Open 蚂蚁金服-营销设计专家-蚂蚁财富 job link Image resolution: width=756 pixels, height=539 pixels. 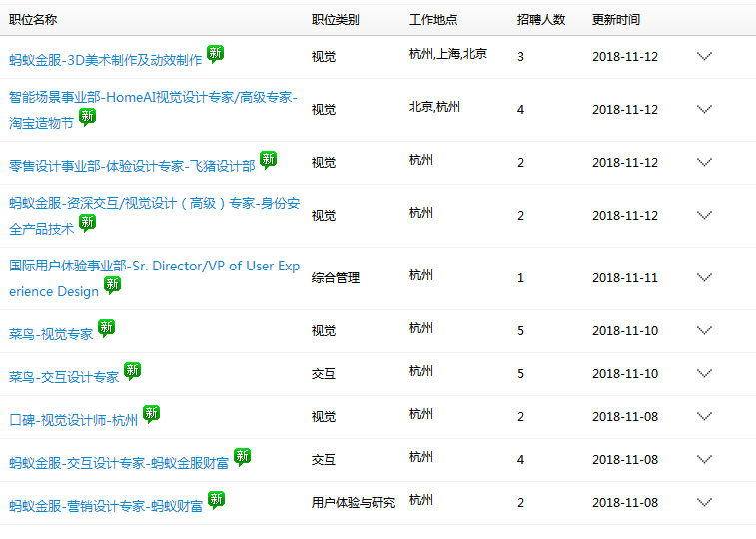coord(106,506)
